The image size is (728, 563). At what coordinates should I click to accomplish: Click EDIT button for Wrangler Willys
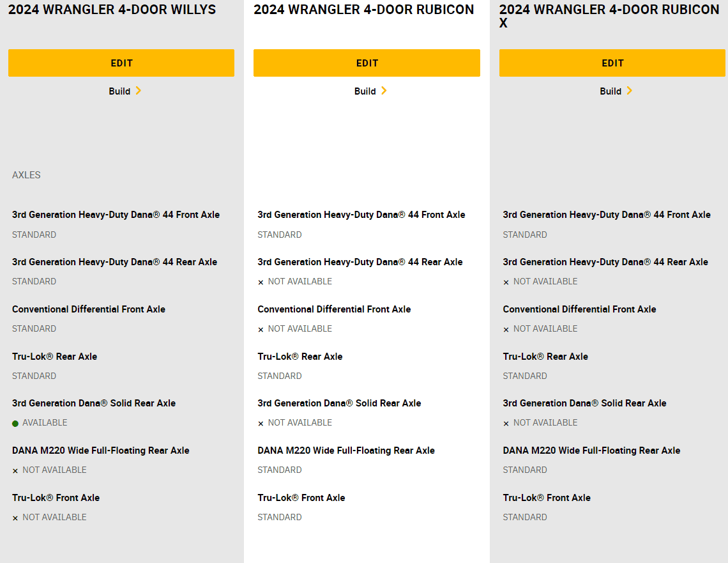pyautogui.click(x=121, y=63)
